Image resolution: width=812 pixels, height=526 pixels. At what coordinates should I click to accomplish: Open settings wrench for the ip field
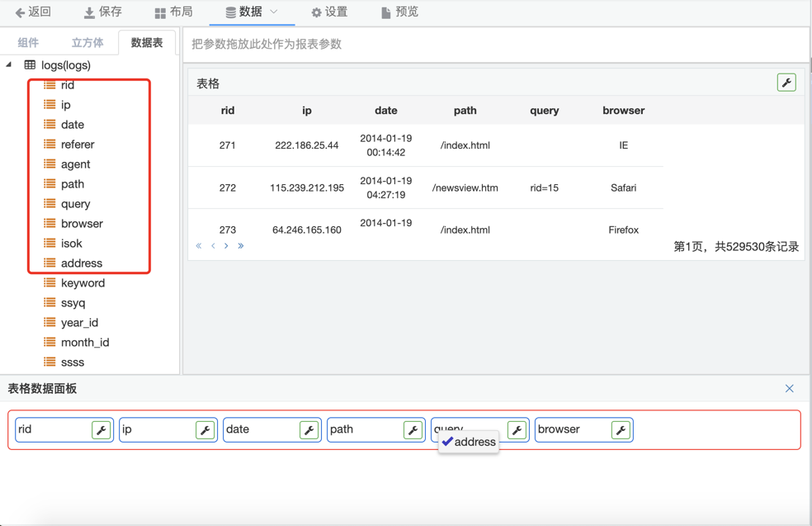205,430
